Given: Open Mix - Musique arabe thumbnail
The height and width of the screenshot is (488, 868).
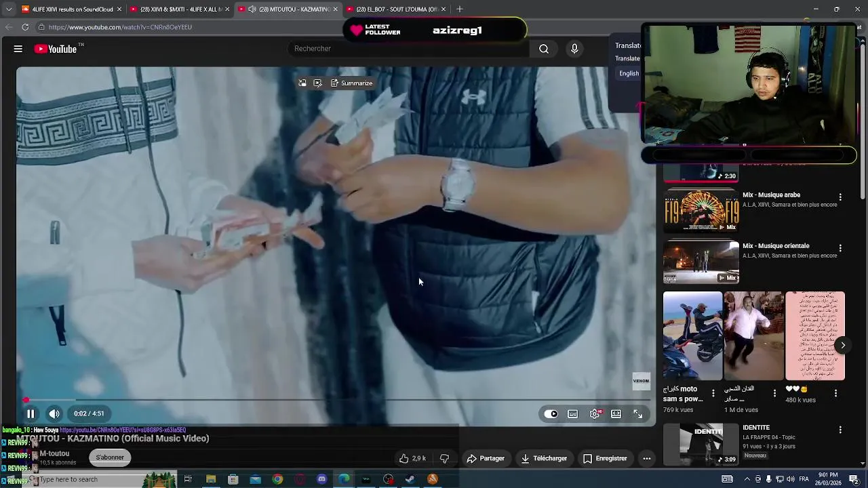Looking at the screenshot, I should (x=701, y=210).
